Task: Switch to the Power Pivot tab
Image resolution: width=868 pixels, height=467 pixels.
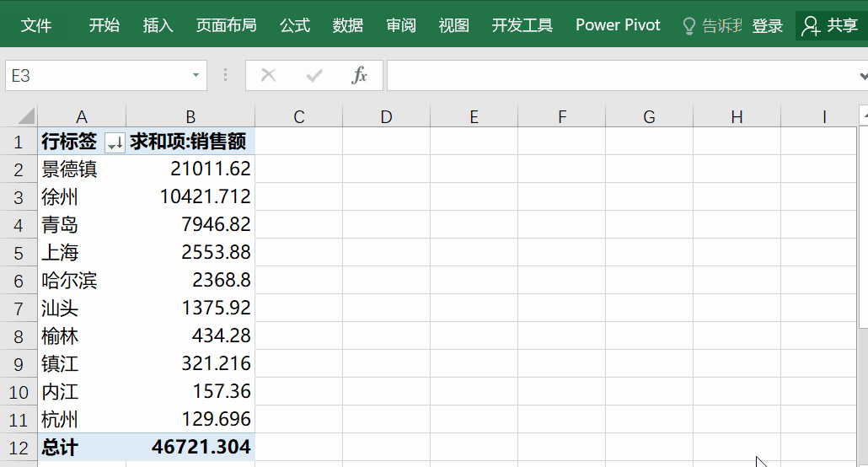Action: [x=618, y=25]
